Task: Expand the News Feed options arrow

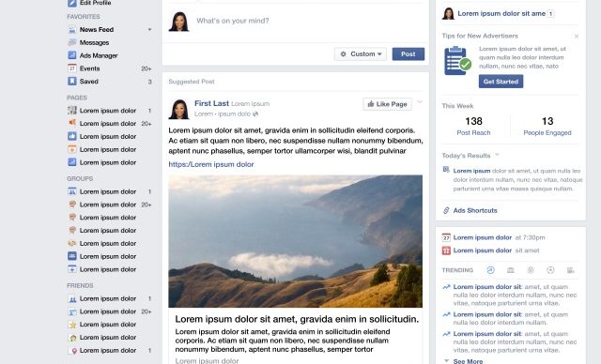Action: coord(149,29)
